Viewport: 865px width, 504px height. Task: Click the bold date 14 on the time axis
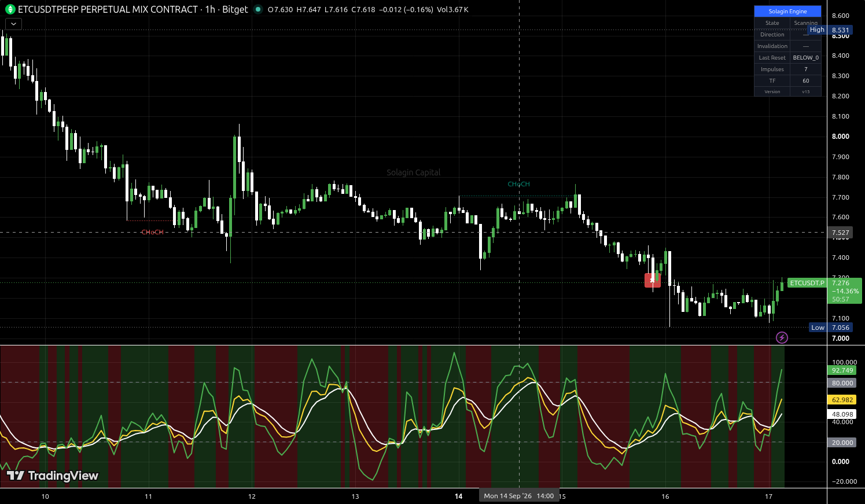click(459, 496)
